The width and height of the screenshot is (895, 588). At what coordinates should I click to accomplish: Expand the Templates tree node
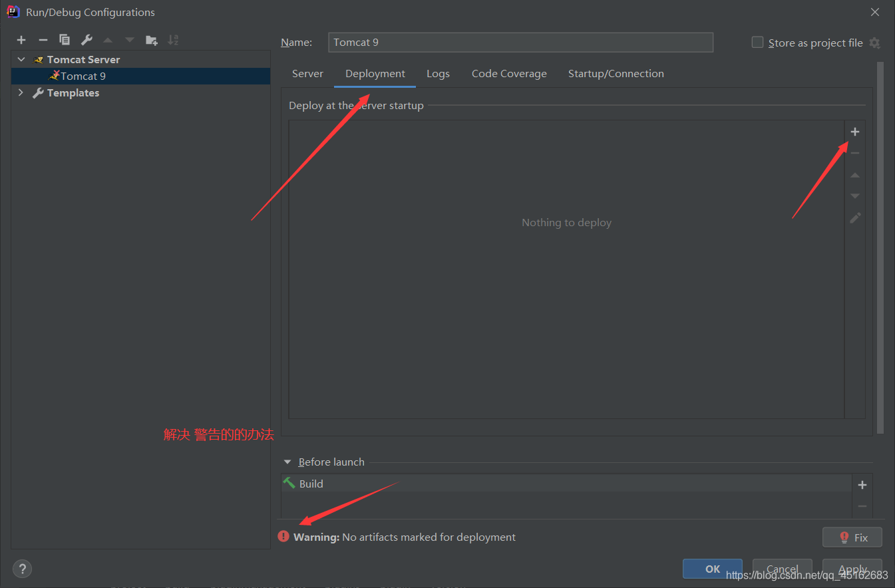[21, 93]
